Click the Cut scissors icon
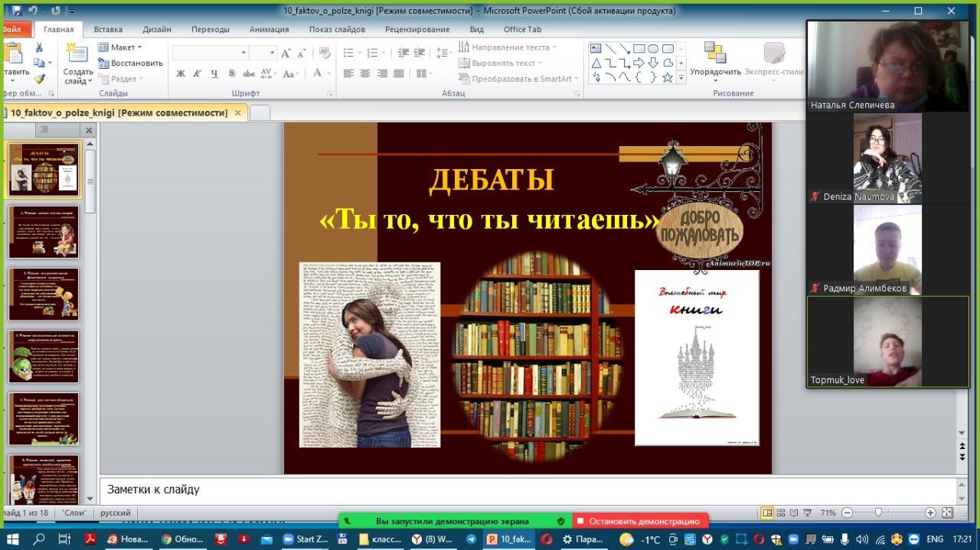 39,47
